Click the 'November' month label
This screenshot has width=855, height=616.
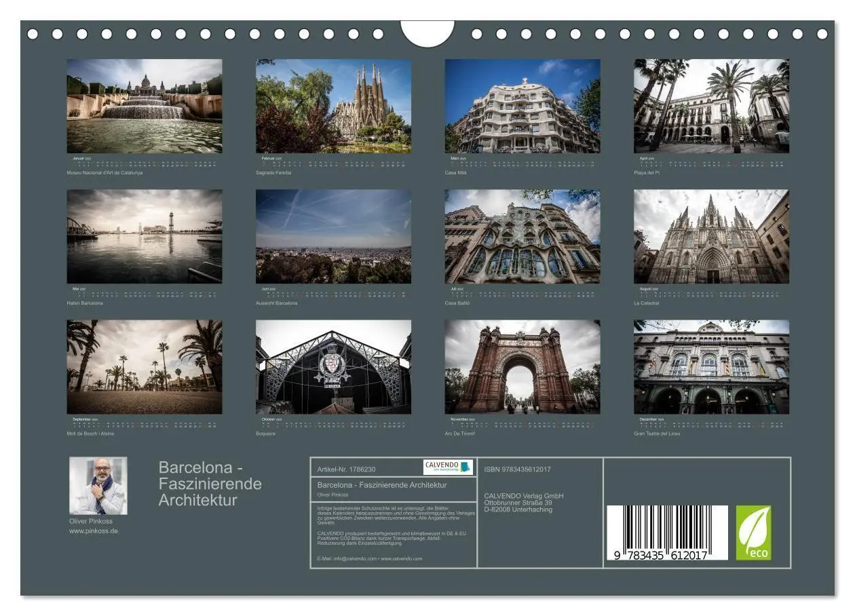459,419
